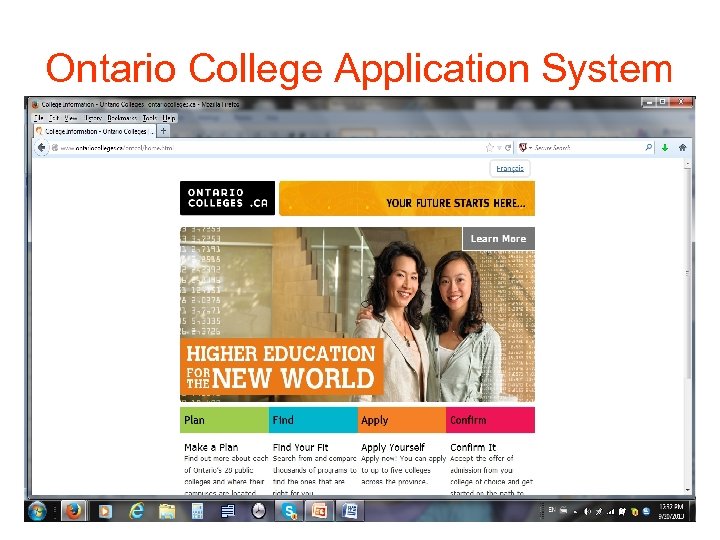Click the scroll down arrow of page scrollbar

[x=688, y=490]
